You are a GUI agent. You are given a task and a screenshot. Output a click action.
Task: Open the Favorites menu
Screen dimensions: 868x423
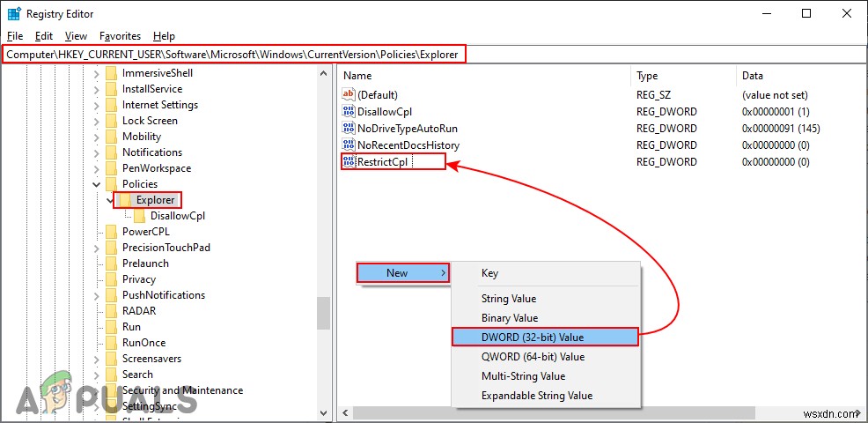[120, 36]
